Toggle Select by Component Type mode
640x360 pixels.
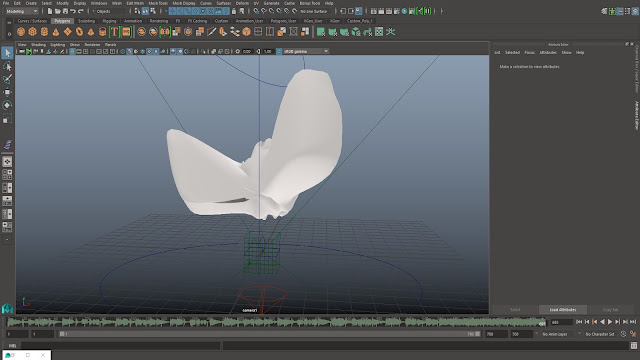point(153,11)
